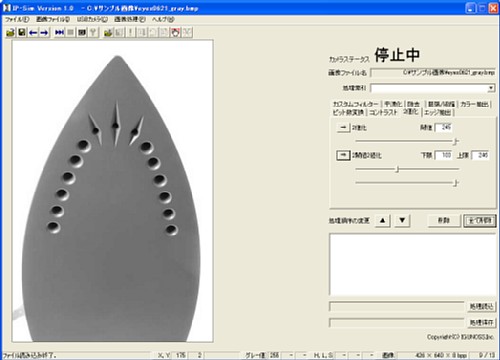This screenshot has height=360, width=500.
Task: Click the 画像ファイル名 path field
Action: pos(433,73)
